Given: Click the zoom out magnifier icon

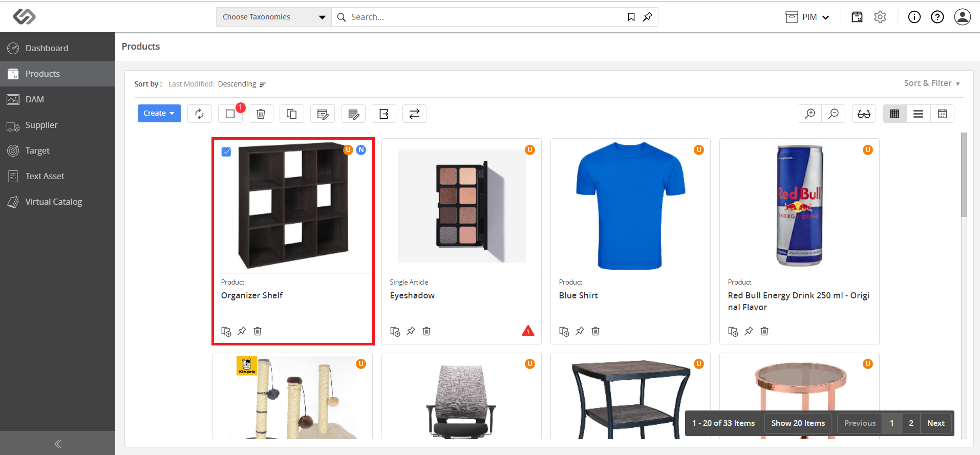Looking at the screenshot, I should click(834, 114).
